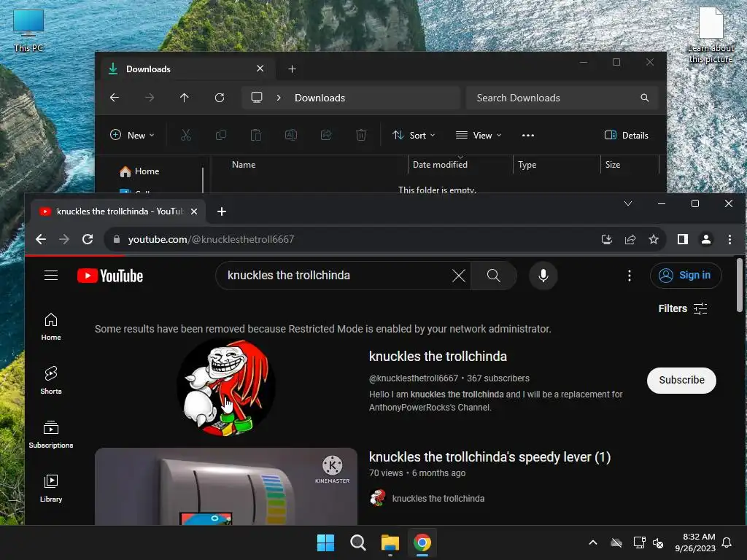Close the Downloads tab in File Explorer
Viewport: 747px width, 560px height.
tap(260, 69)
